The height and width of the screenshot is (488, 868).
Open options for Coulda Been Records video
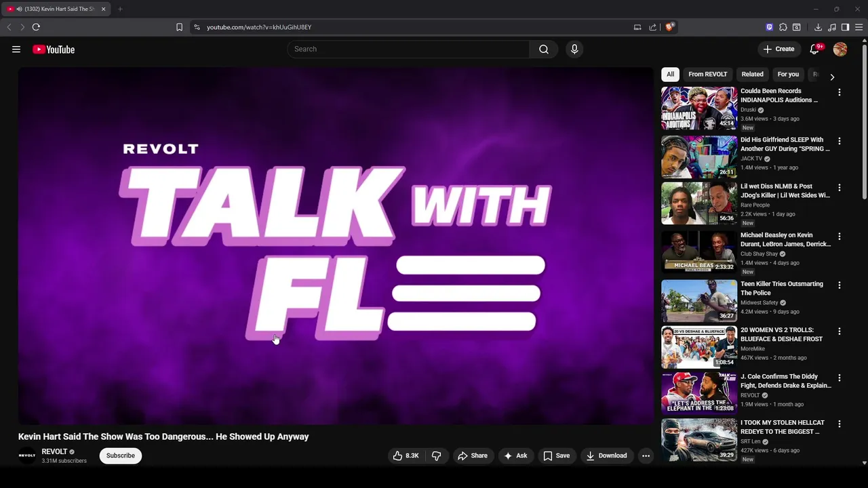click(x=840, y=92)
